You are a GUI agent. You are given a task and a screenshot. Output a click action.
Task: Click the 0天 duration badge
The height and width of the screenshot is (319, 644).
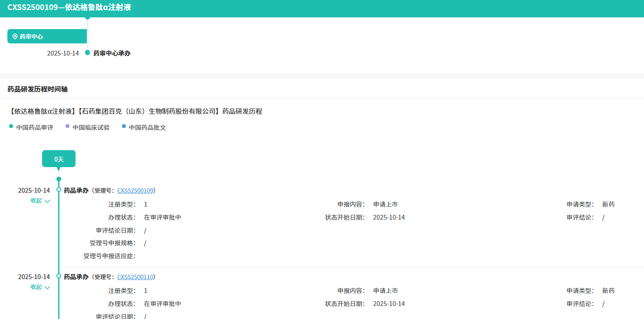(59, 159)
